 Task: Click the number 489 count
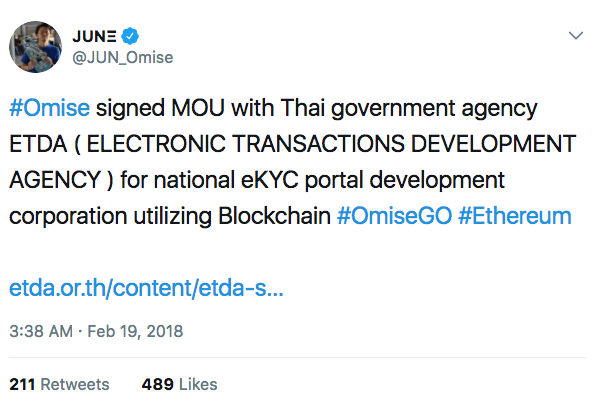[158, 384]
